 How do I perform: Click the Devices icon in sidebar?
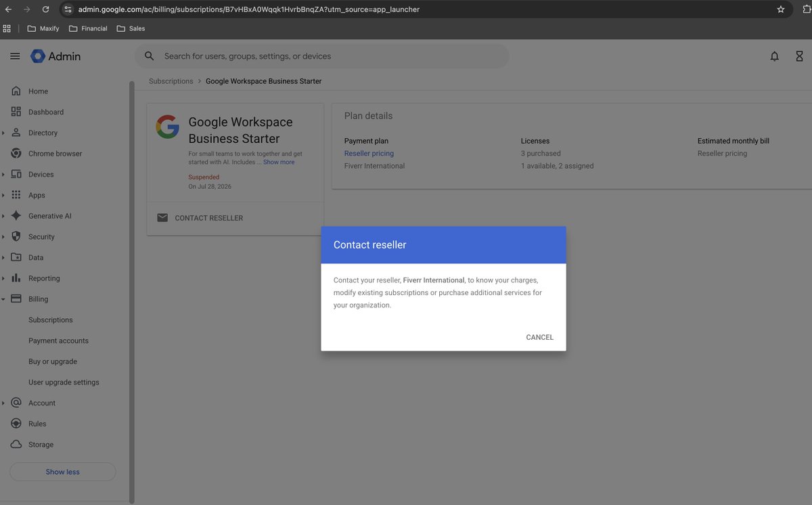16,174
